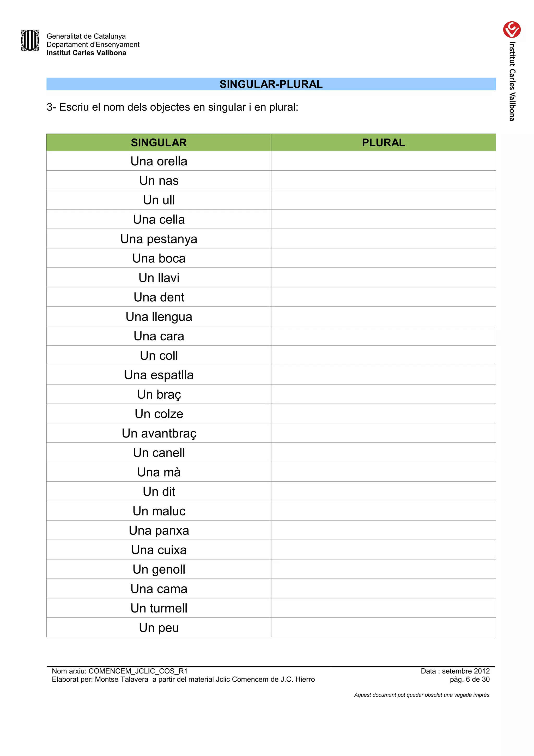Image resolution: width=534 pixels, height=756 pixels.
Task: Select the plural cell for "Un braç"
Action: pyautogui.click(x=383, y=394)
